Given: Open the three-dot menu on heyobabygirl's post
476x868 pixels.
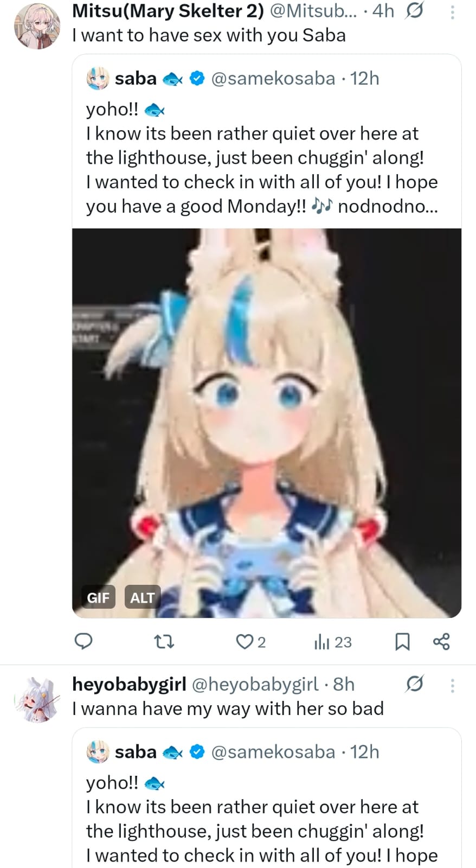Looking at the screenshot, I should tap(452, 685).
